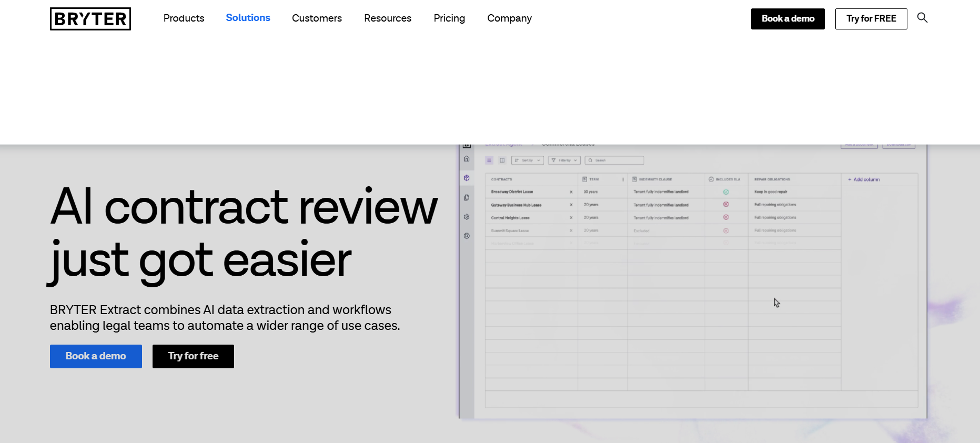Click red cross in Summit Square Lease row
980x443 pixels.
(726, 230)
